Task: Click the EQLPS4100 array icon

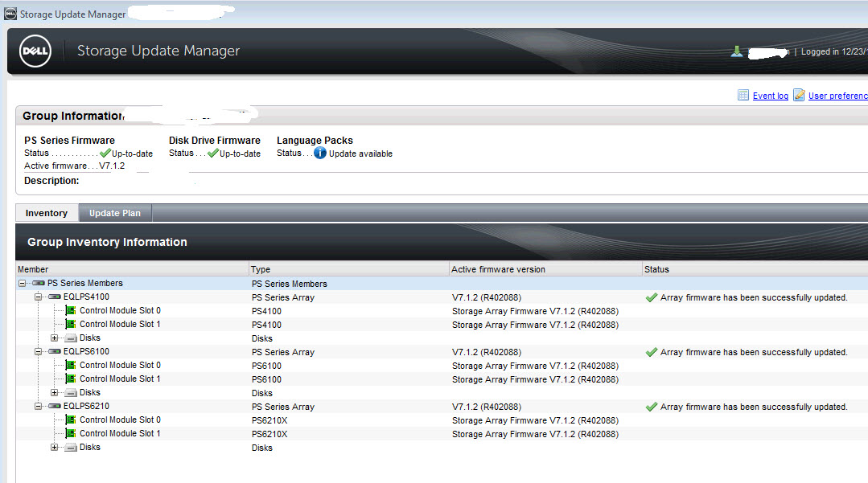Action: coord(55,297)
